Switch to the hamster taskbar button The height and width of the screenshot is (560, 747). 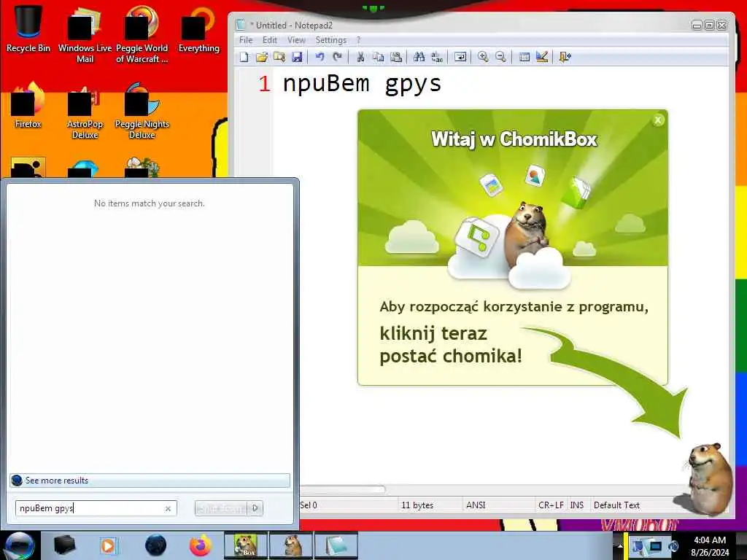(x=292, y=545)
